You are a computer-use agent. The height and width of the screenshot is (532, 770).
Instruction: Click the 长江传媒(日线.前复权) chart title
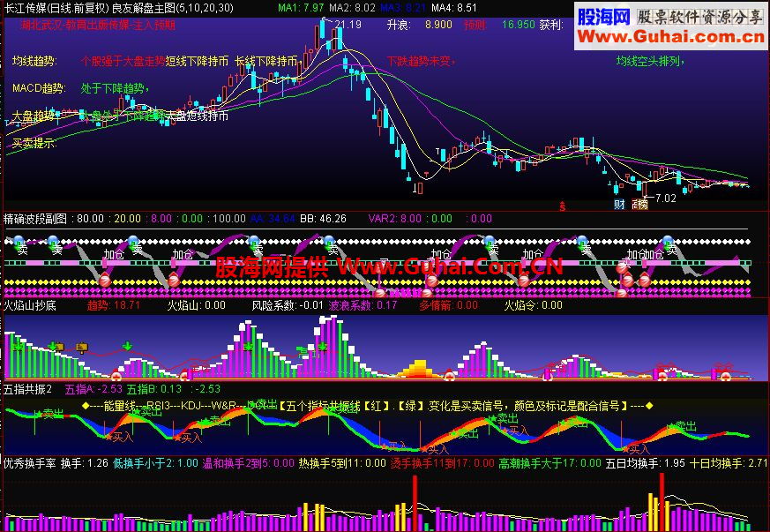(56, 7)
